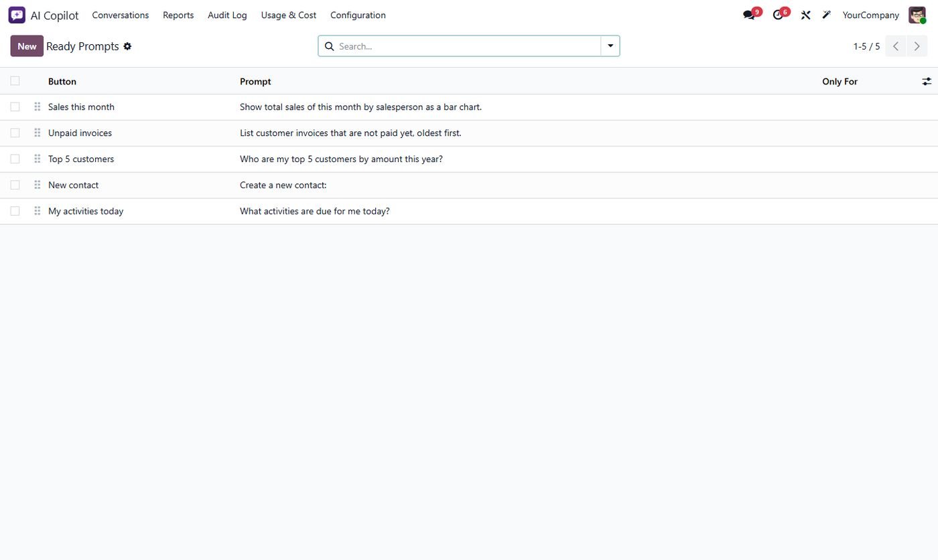This screenshot has height=560, width=938.
Task: Click drag handle of Unpaid invoices row
Action: pyautogui.click(x=38, y=133)
